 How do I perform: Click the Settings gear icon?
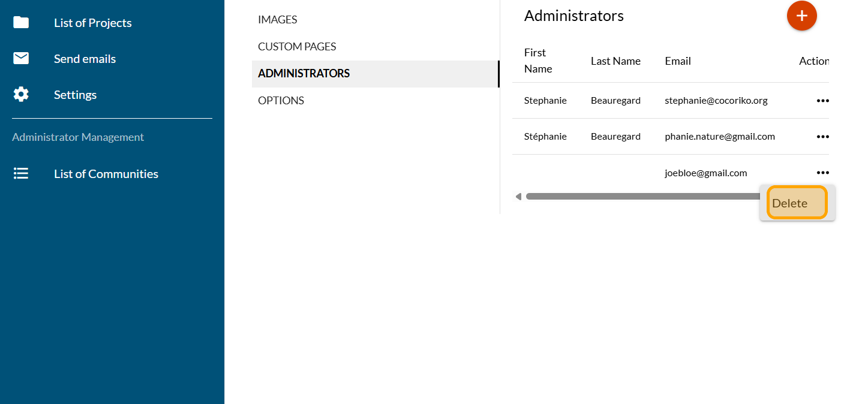coord(21,95)
